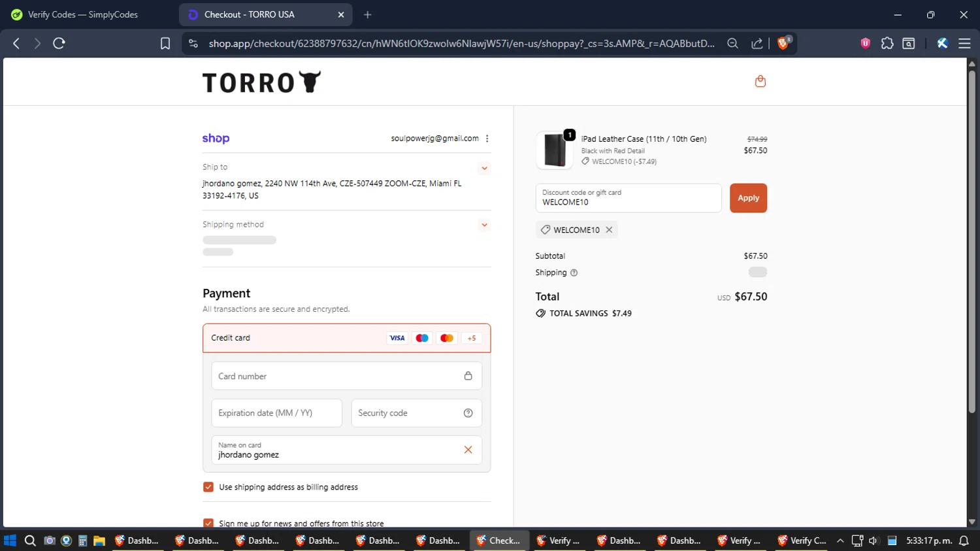Click the address bar URL
The width and height of the screenshot is (980, 551).
click(x=461, y=43)
